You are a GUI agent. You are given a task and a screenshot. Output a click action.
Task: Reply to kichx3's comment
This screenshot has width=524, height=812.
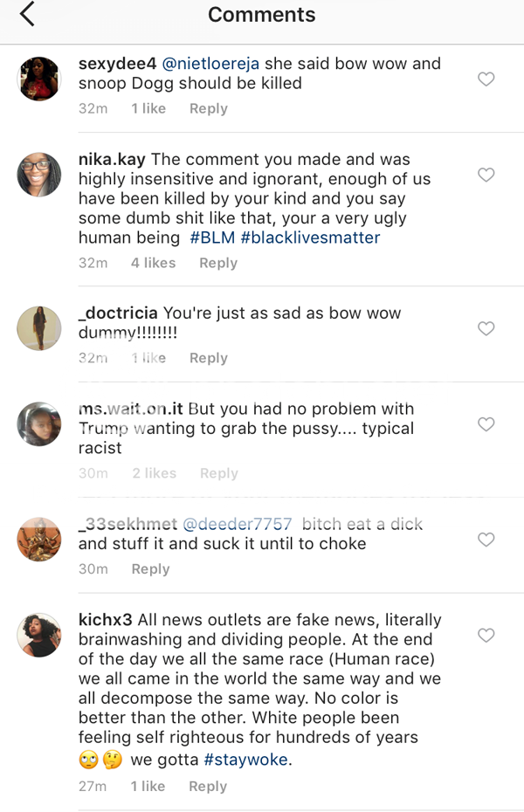point(208,787)
